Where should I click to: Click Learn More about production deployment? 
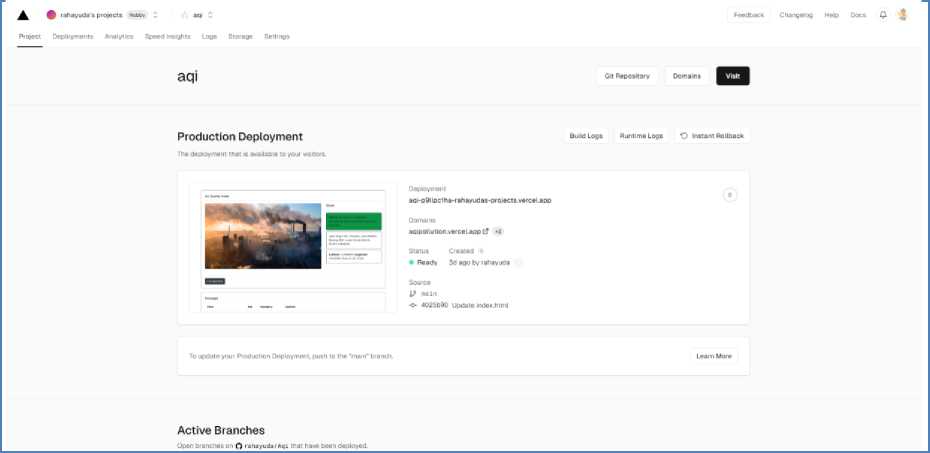(713, 356)
